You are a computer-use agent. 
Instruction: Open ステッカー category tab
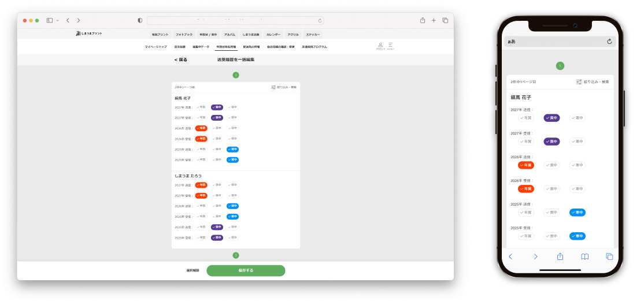click(313, 35)
